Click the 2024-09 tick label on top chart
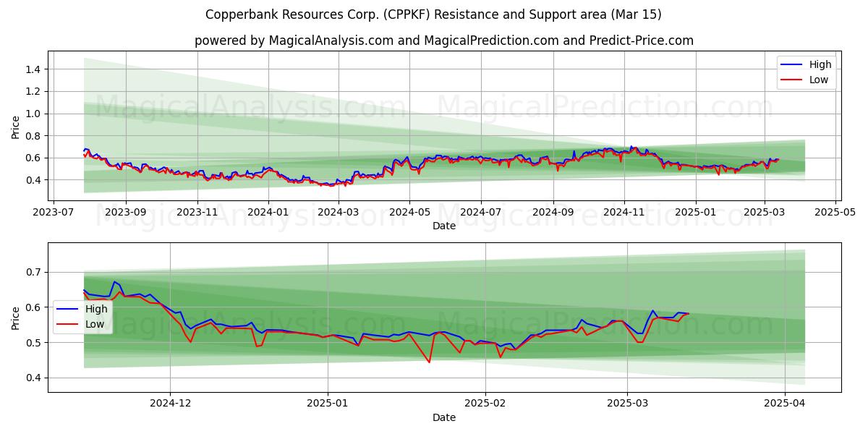Screen dimensions: 868x434 click(553, 213)
